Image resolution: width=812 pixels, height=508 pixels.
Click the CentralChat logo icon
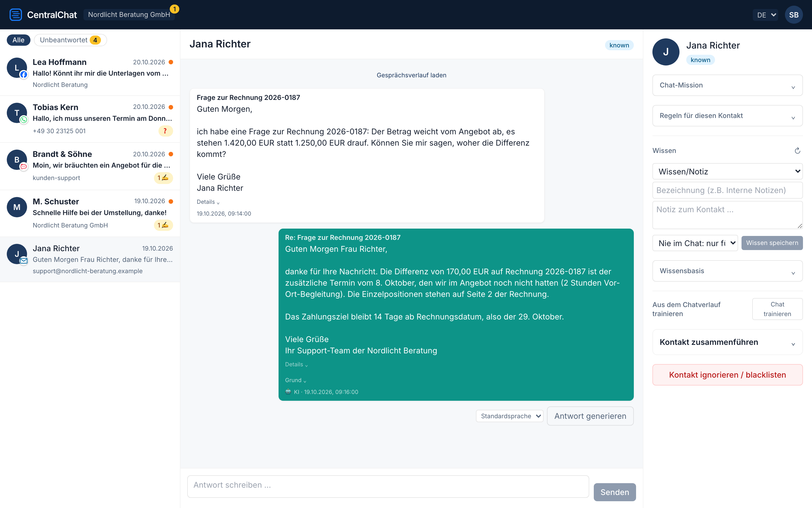(16, 15)
